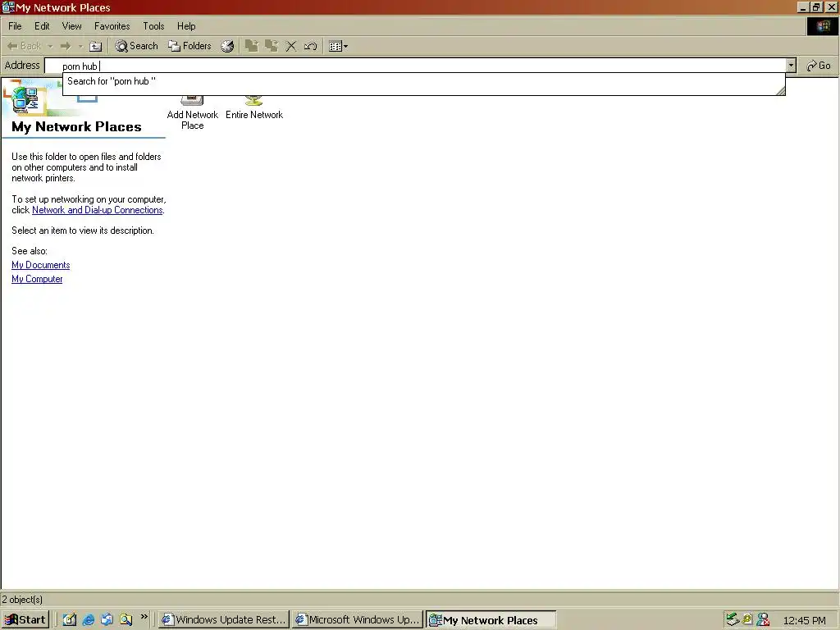
Task: Click the Undo icon
Action: 311,46
